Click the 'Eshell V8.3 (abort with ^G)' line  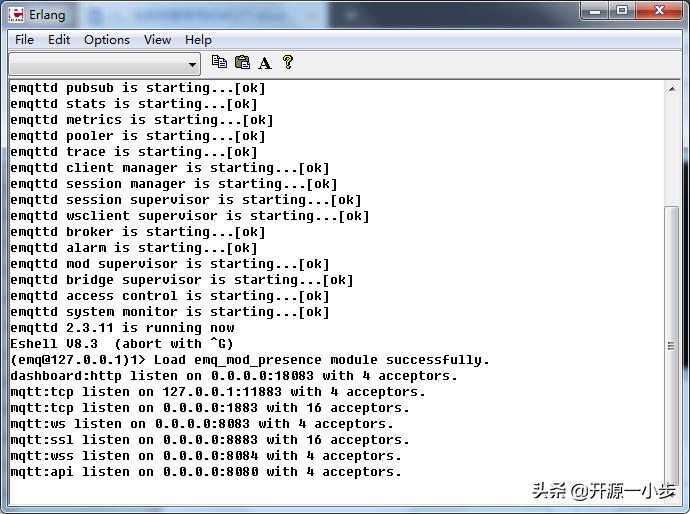pyautogui.click(x=122, y=344)
